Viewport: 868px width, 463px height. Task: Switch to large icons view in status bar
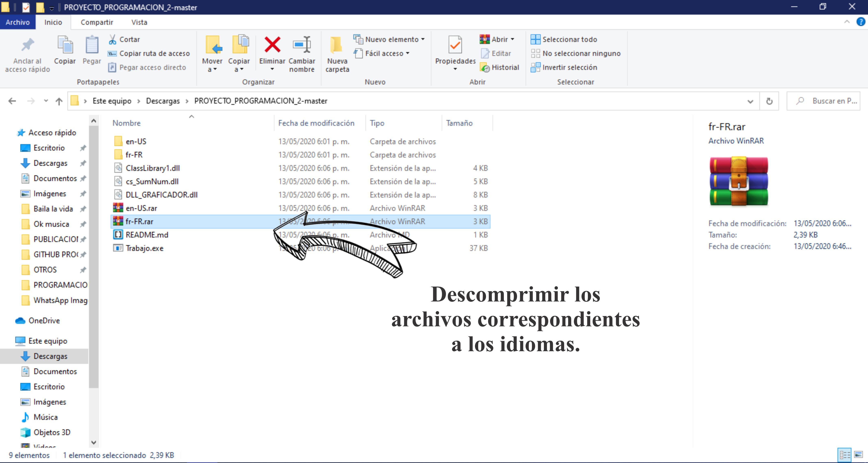coord(859,455)
